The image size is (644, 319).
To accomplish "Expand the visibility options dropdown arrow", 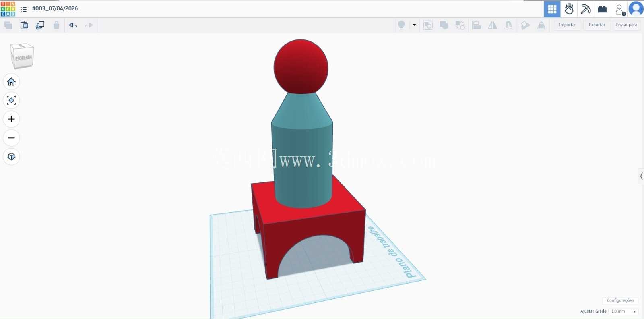I will 414,25.
